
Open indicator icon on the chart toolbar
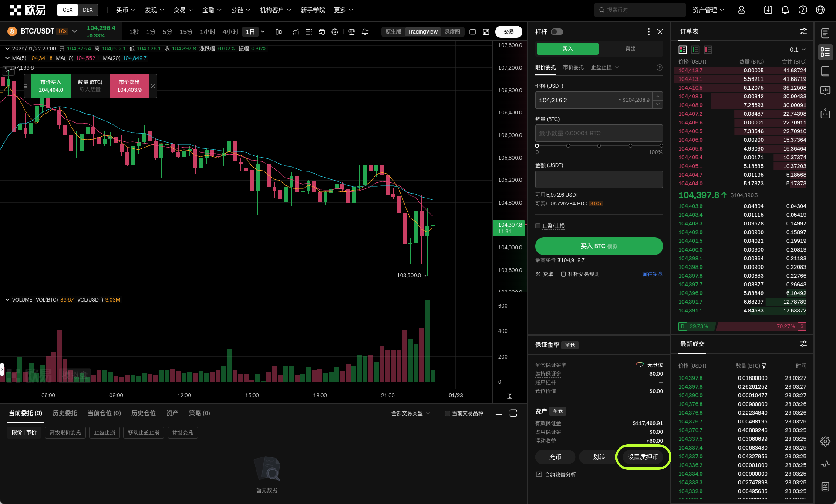point(295,32)
